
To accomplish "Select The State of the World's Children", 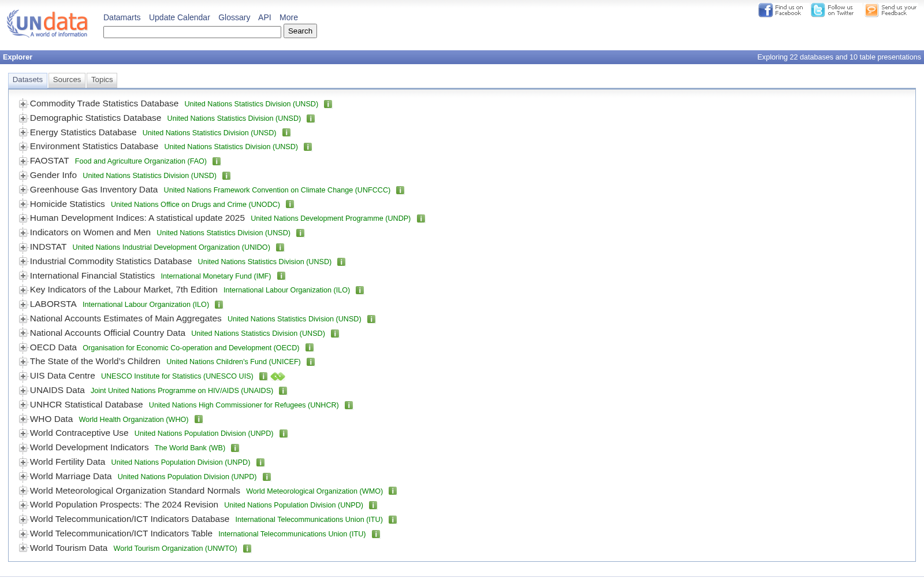I will tap(95, 361).
